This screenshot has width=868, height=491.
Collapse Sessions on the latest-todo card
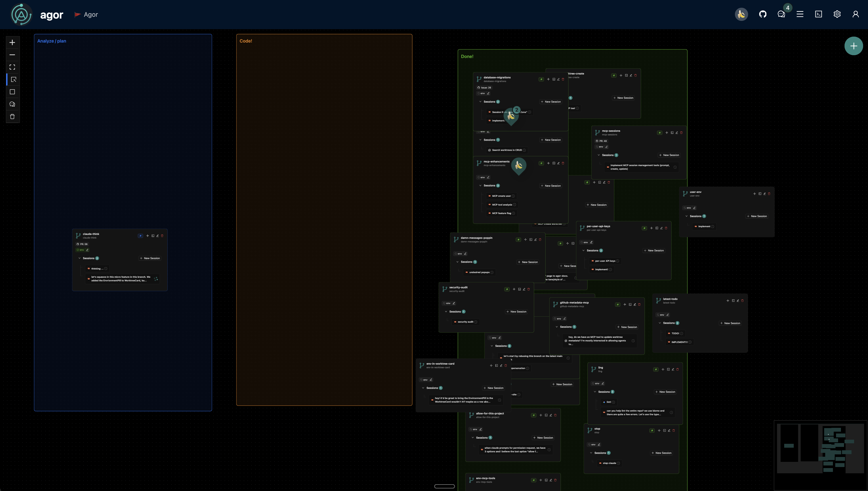point(660,323)
